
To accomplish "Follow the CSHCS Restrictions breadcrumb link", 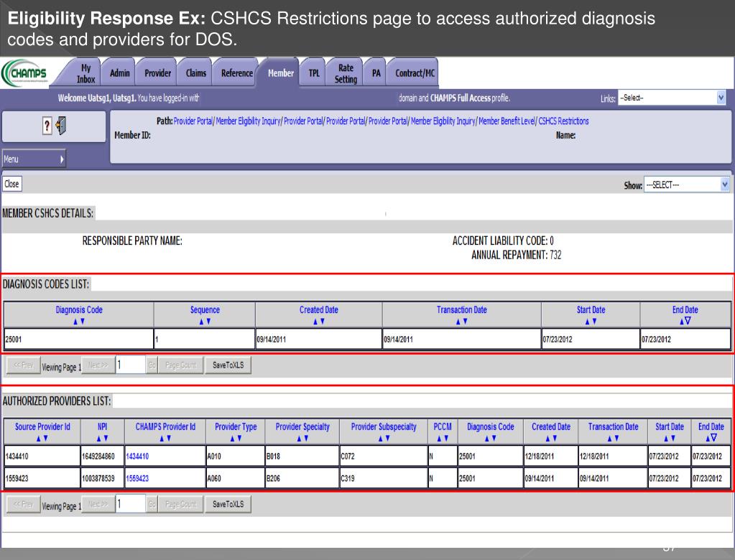I will [563, 121].
